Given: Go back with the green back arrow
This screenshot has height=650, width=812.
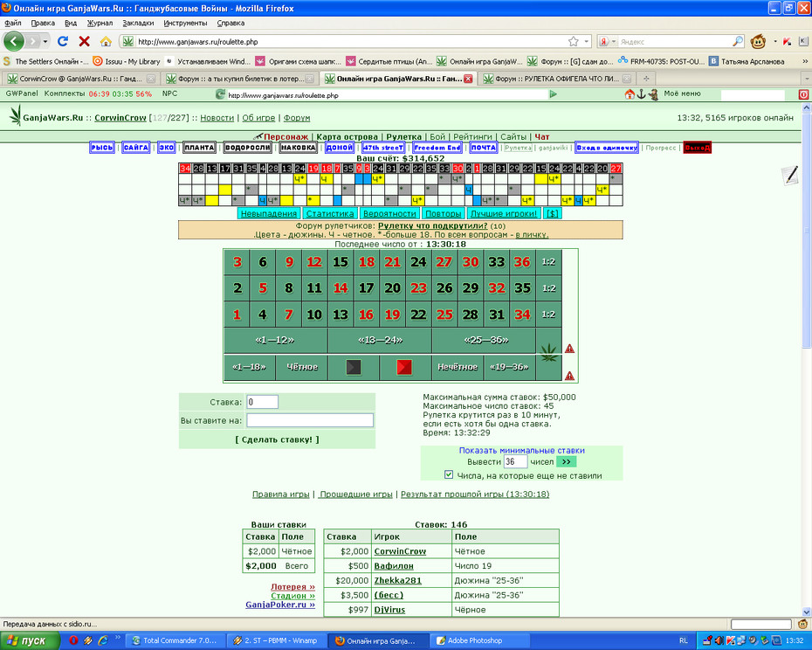Looking at the screenshot, I should [14, 41].
